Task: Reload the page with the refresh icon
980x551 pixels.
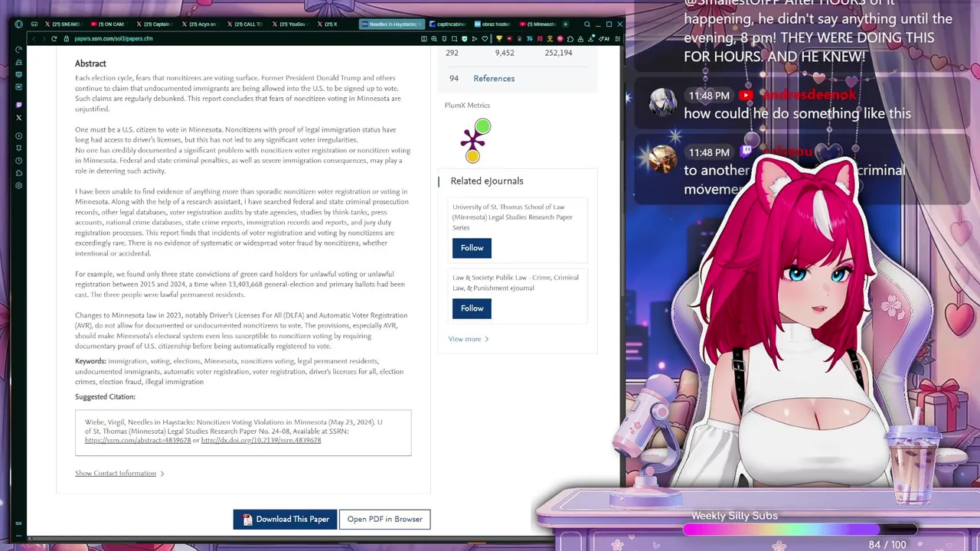Action: tap(54, 38)
